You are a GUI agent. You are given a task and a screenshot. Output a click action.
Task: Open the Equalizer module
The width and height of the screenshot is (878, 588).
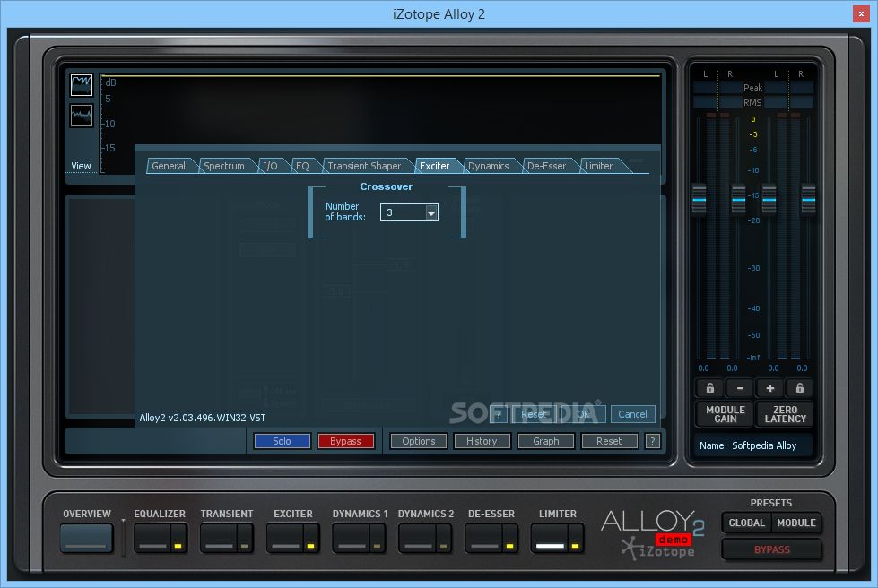coord(152,539)
